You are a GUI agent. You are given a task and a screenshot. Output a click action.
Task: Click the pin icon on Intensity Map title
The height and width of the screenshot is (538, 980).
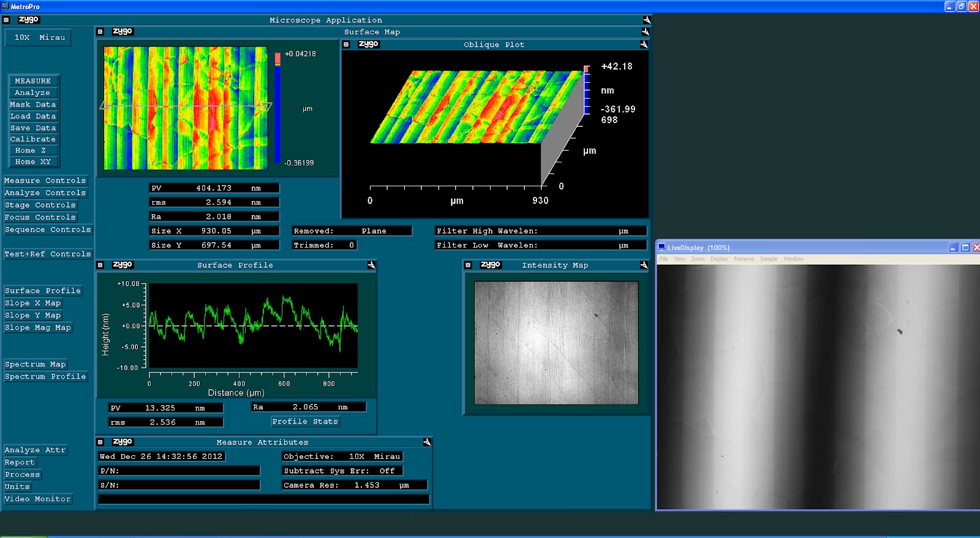(x=644, y=265)
